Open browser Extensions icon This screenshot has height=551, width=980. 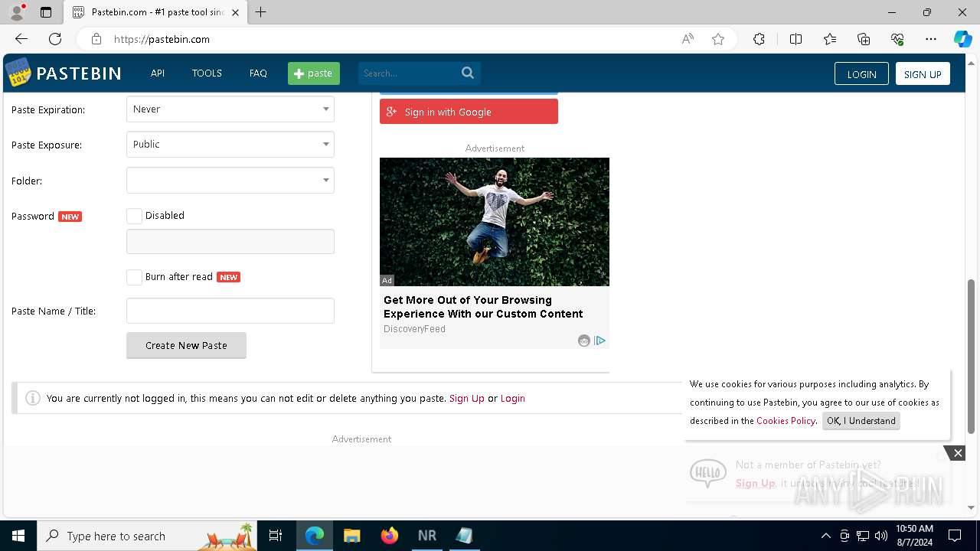(759, 39)
